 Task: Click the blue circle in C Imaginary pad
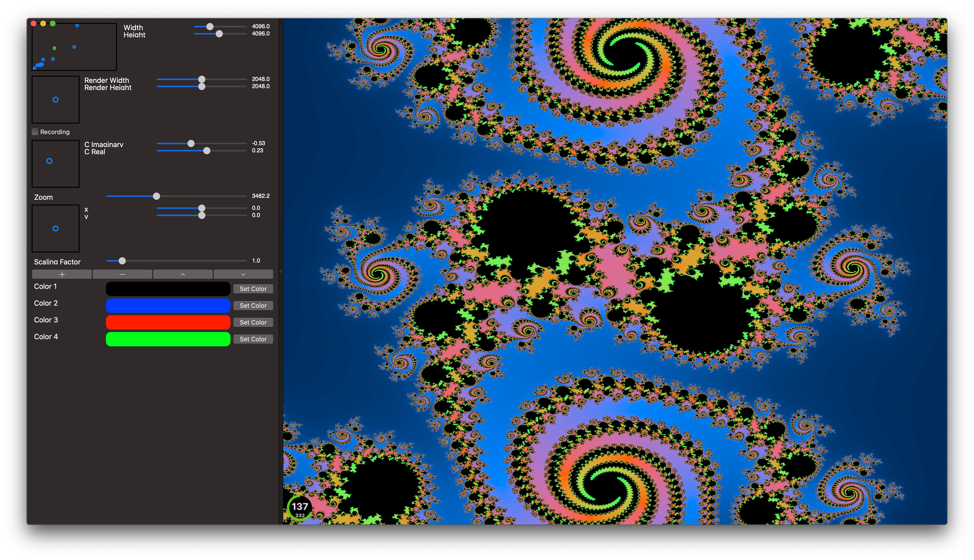click(x=49, y=161)
